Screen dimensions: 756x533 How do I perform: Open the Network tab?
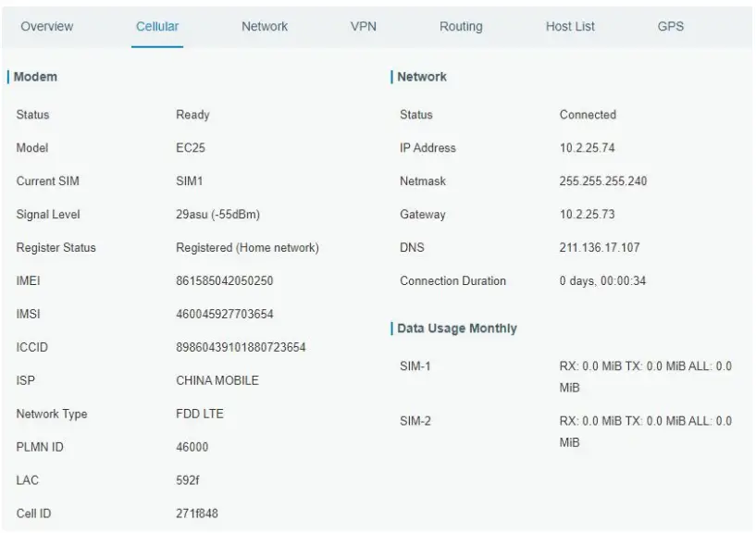264,27
